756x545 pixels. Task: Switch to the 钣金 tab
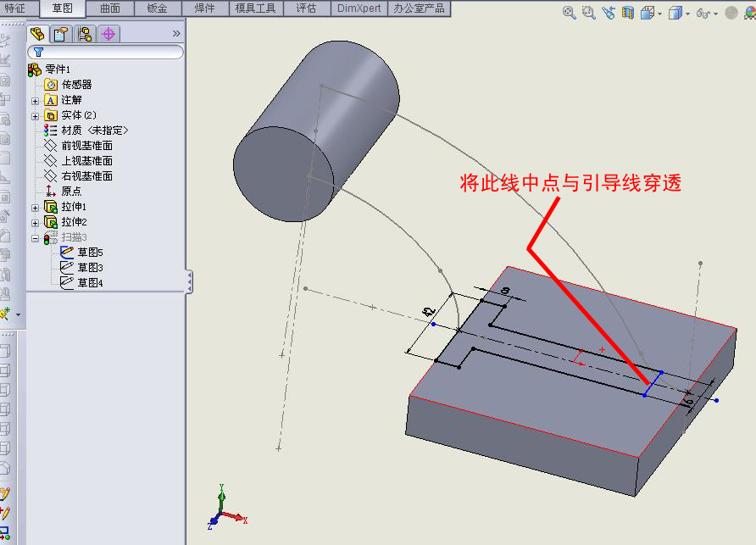click(157, 8)
